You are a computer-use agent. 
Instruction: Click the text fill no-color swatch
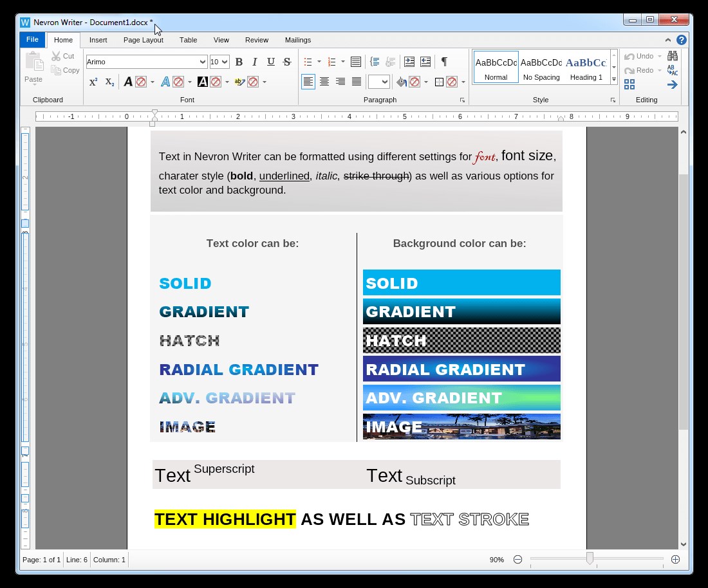coord(142,82)
